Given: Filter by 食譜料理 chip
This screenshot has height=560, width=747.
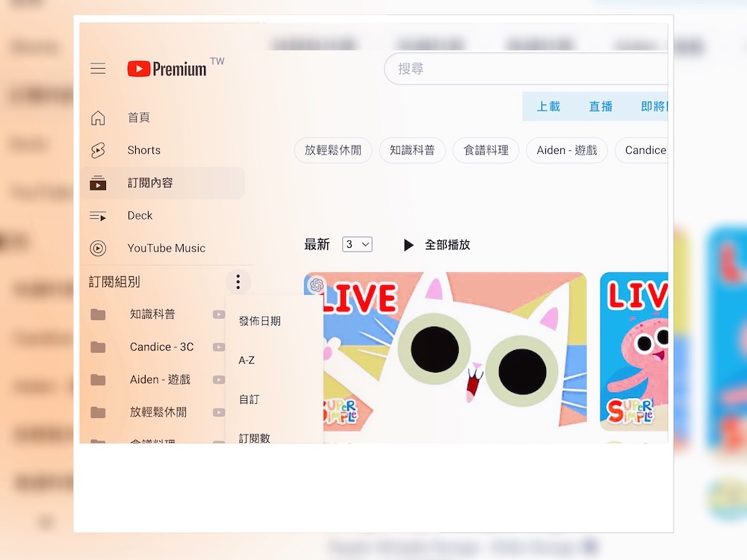Looking at the screenshot, I should click(x=486, y=151).
